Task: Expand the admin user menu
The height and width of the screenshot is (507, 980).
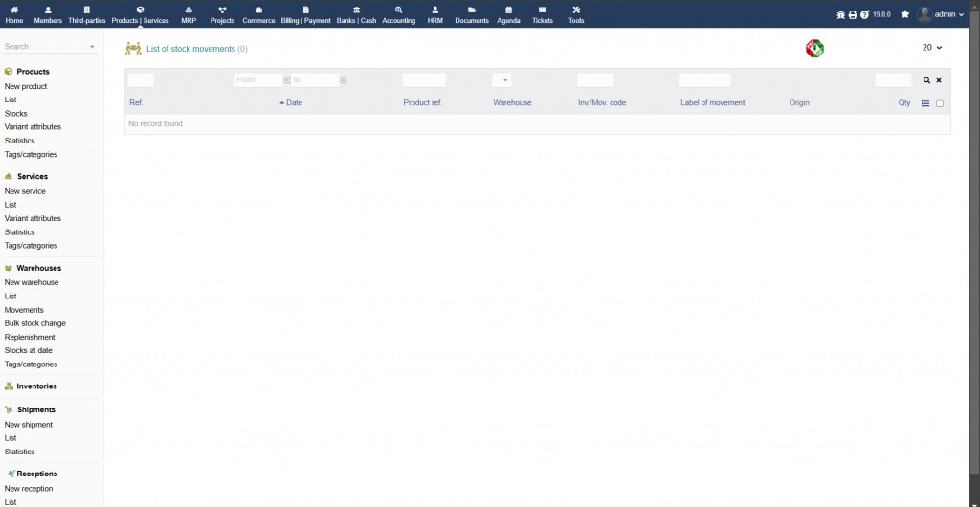Action: (948, 14)
